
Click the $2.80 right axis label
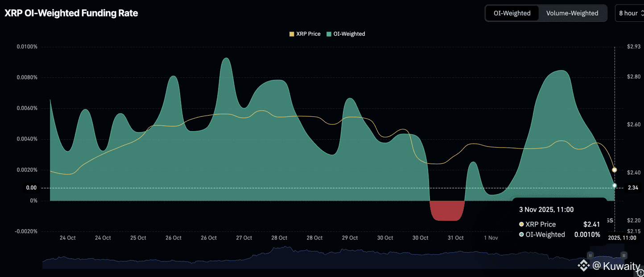click(x=634, y=77)
